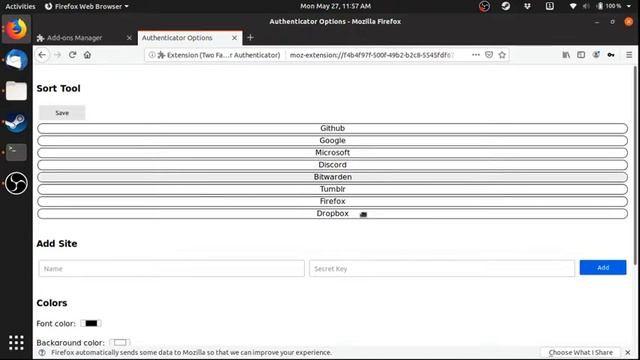This screenshot has height=360, width=640.
Task: Click the Name input field
Action: (x=171, y=269)
